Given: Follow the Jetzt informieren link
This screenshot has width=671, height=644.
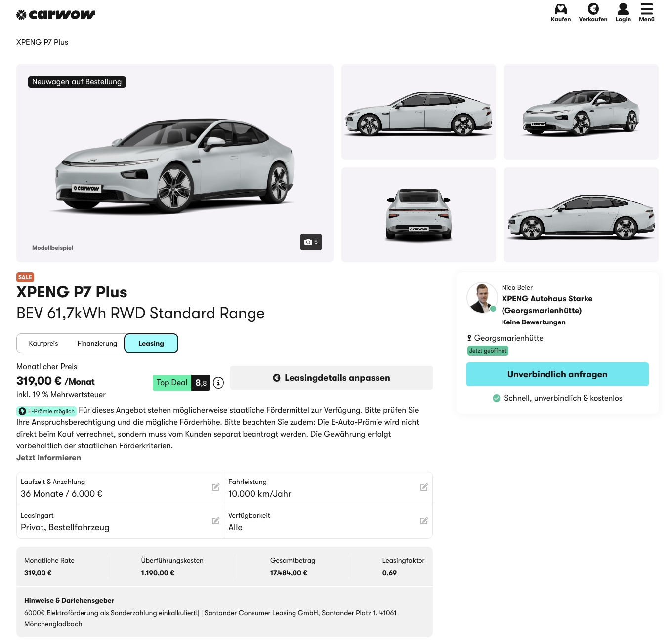Looking at the screenshot, I should [x=48, y=458].
